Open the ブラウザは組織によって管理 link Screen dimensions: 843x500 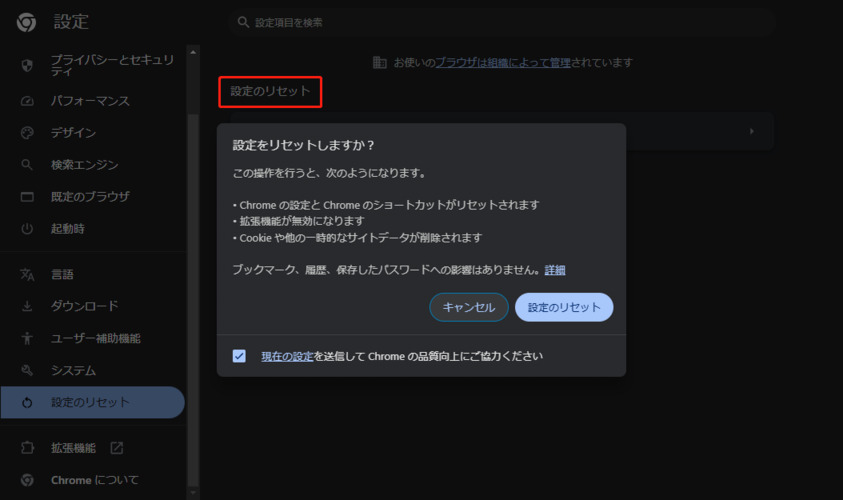click(x=503, y=63)
